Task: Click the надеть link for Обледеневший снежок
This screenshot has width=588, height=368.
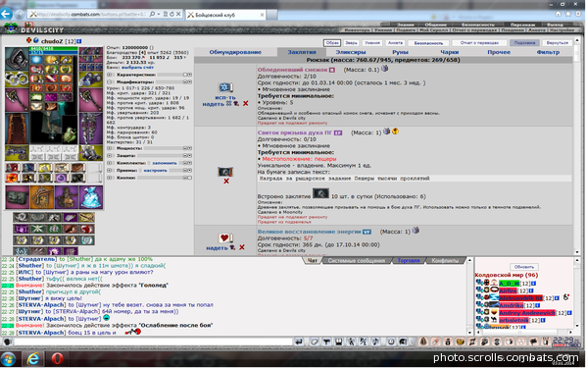Action: [214, 104]
